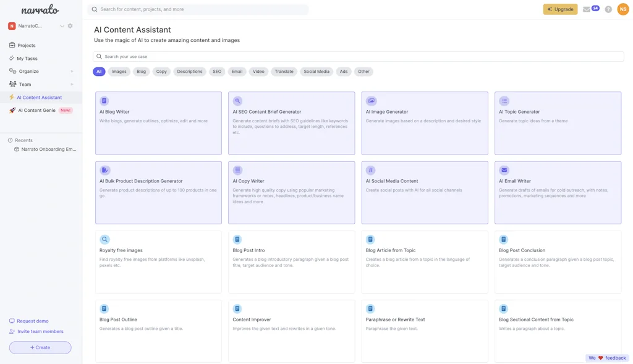Click the Upgrade button
The image size is (633, 364).
560,9
